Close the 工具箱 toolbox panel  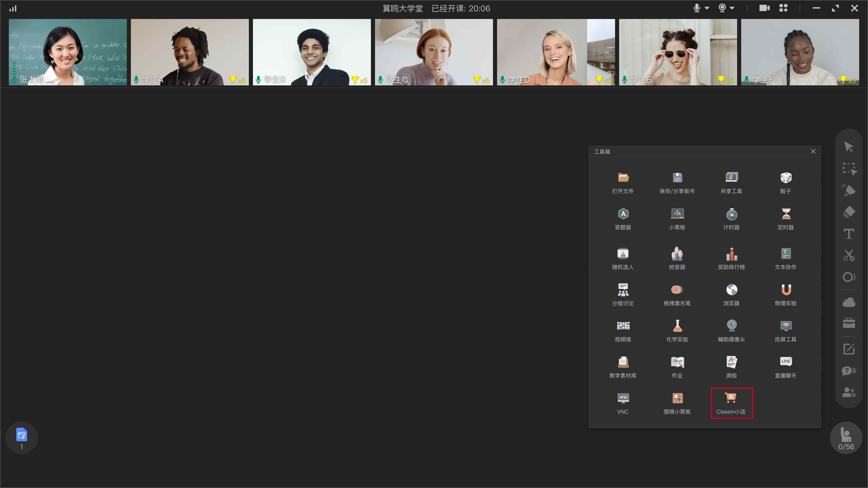click(813, 152)
